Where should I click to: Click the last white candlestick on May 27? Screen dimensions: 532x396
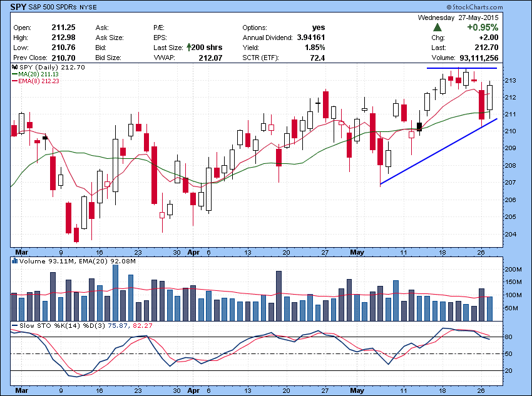point(489,98)
